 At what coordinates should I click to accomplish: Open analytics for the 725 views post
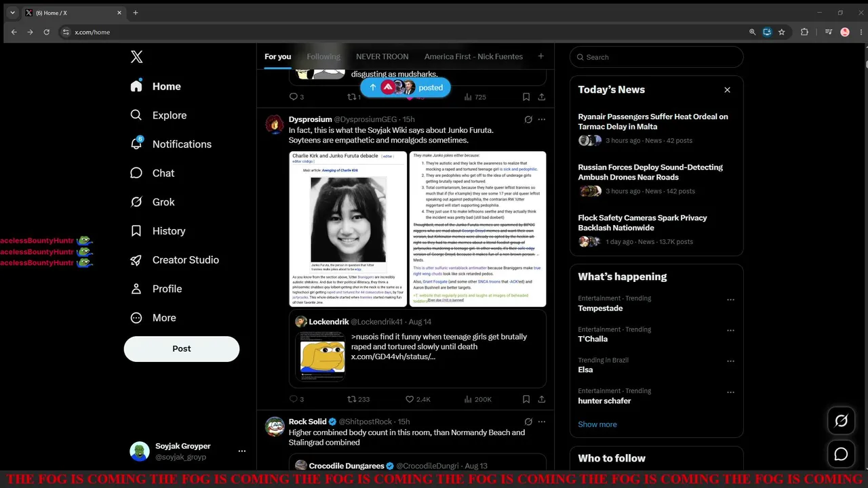pyautogui.click(x=475, y=97)
